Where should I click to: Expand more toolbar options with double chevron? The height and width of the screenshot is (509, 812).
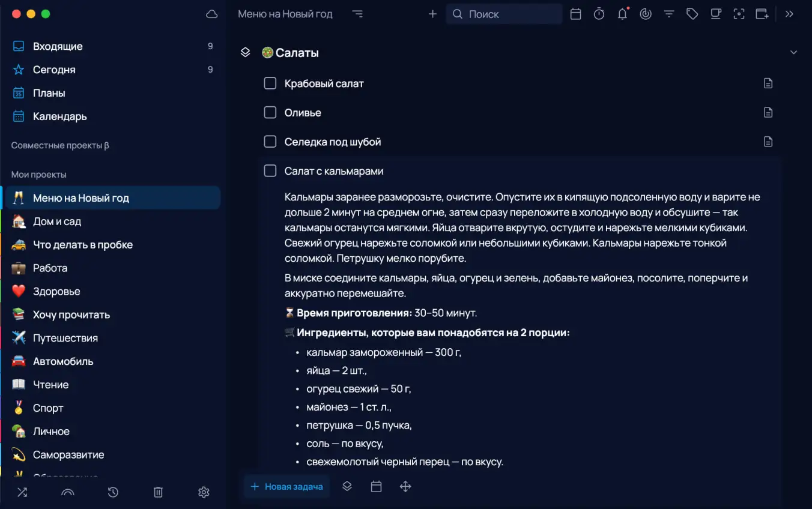tap(789, 13)
